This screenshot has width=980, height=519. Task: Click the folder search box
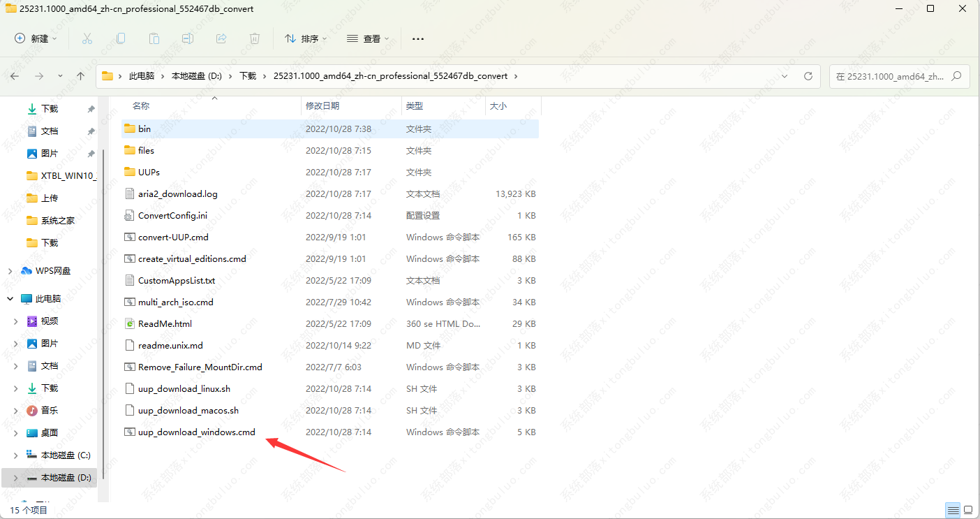(x=893, y=76)
